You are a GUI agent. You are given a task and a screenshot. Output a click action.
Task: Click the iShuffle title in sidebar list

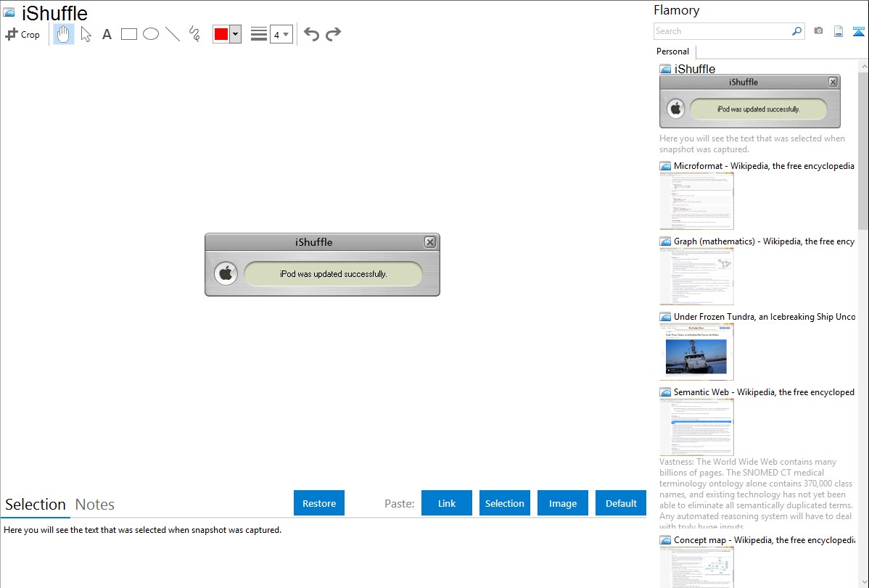pyautogui.click(x=694, y=69)
